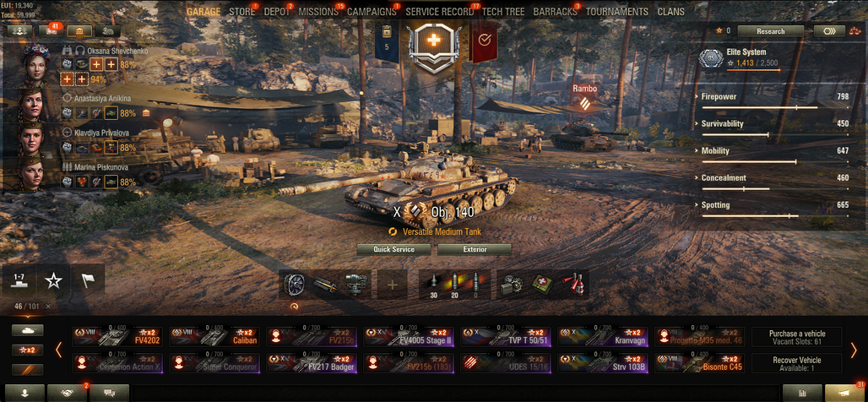This screenshot has width=868, height=402.
Task: Open the empty fourth equipment slot plus
Action: (393, 285)
